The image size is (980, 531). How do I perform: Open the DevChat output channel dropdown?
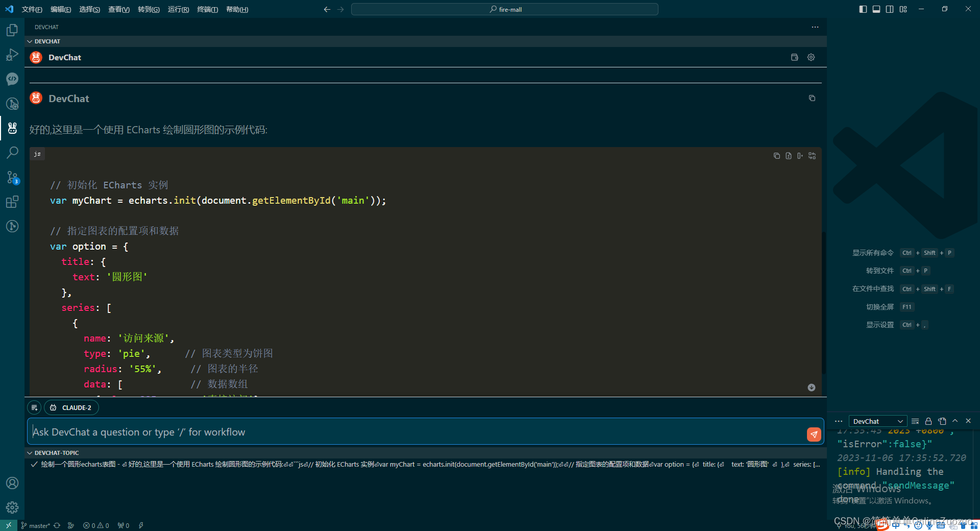coord(877,421)
